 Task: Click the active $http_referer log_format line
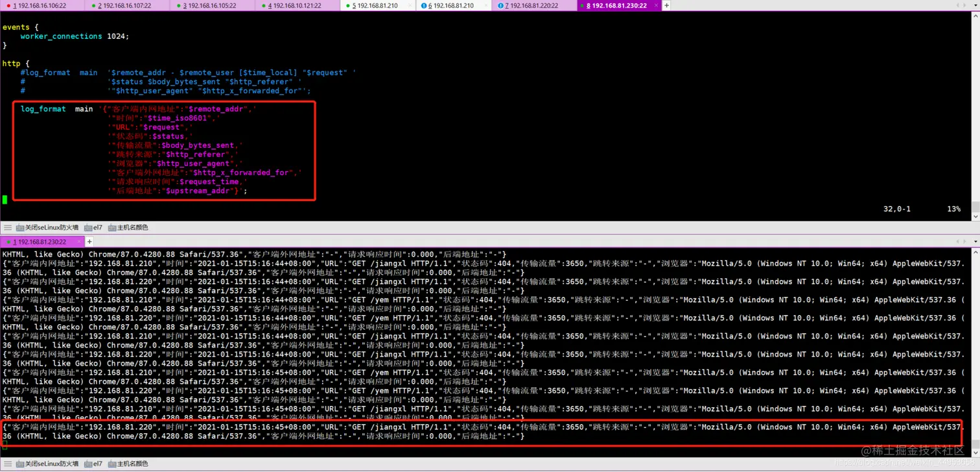click(x=173, y=154)
